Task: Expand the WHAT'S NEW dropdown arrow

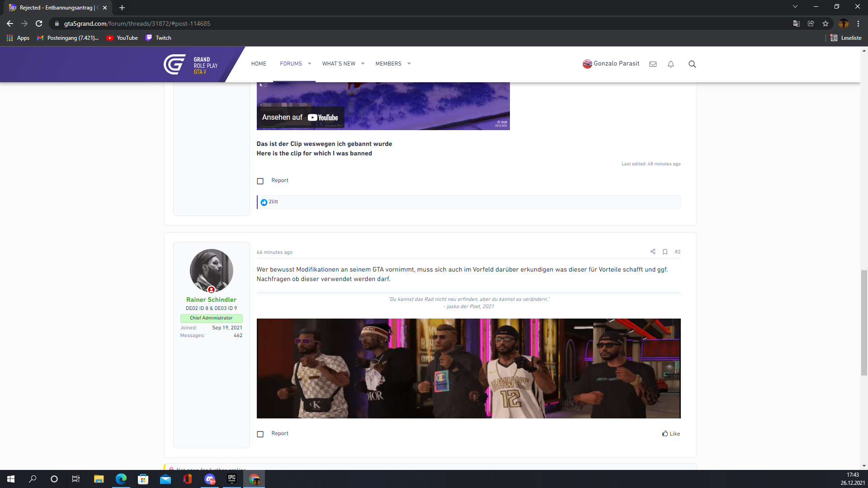Action: [363, 64]
